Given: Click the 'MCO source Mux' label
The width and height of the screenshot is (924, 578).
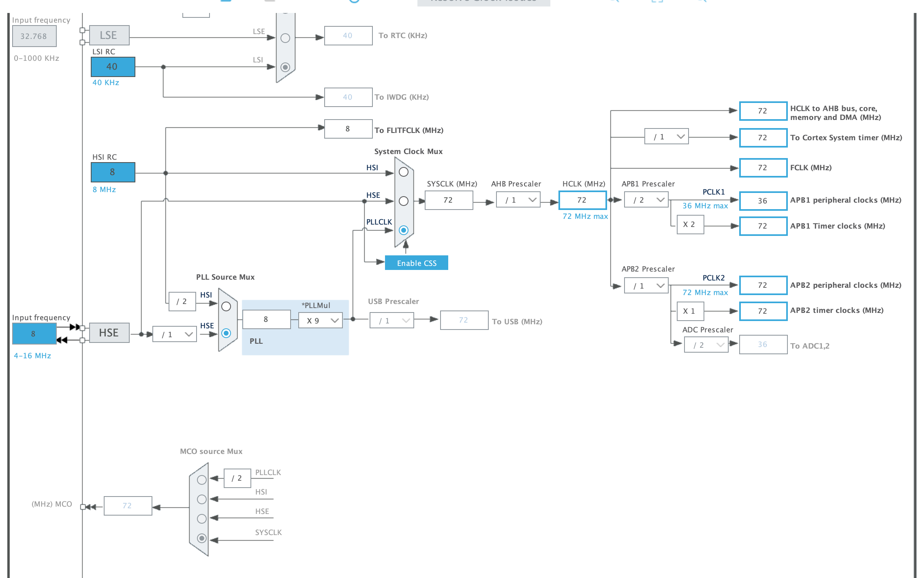Looking at the screenshot, I should pyautogui.click(x=211, y=452).
